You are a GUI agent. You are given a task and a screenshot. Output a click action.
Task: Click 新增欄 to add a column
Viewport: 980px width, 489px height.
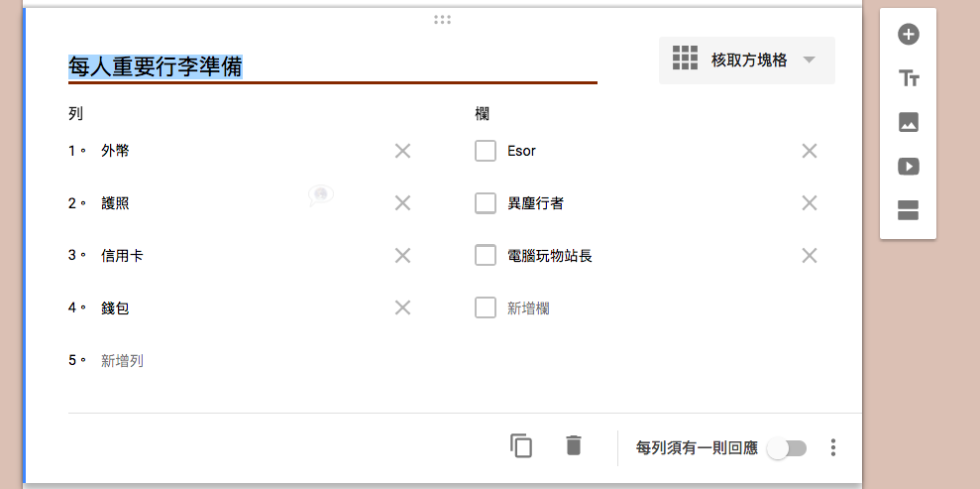point(529,308)
